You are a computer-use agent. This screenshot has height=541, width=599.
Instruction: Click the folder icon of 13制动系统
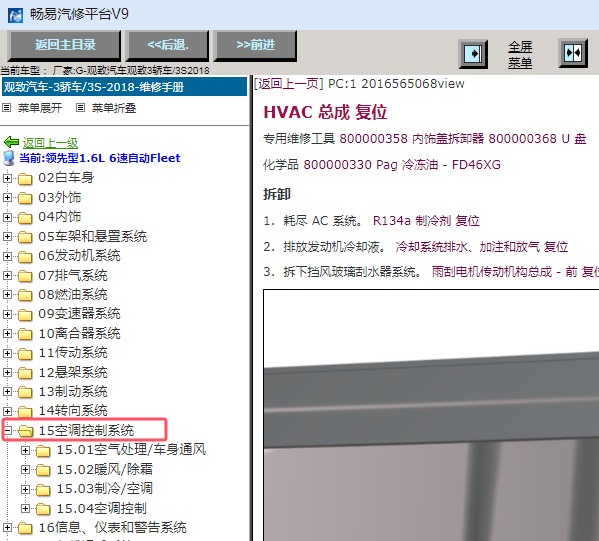(25, 392)
